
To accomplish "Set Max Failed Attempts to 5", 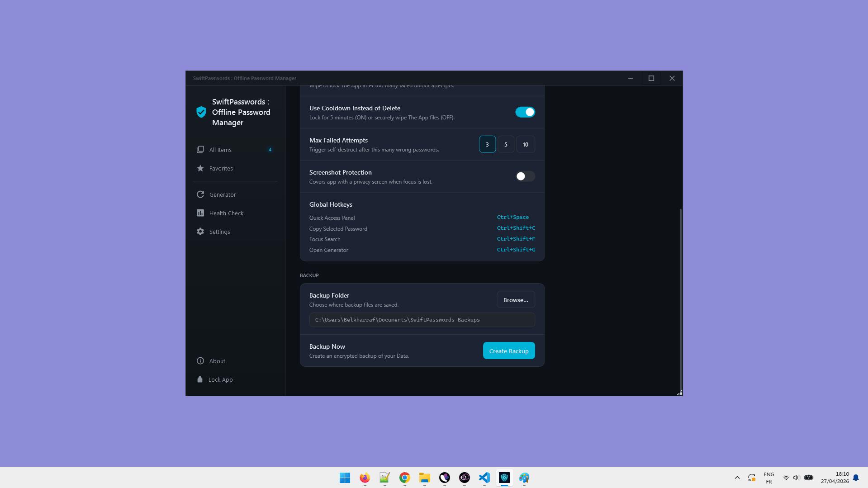I will tap(506, 144).
